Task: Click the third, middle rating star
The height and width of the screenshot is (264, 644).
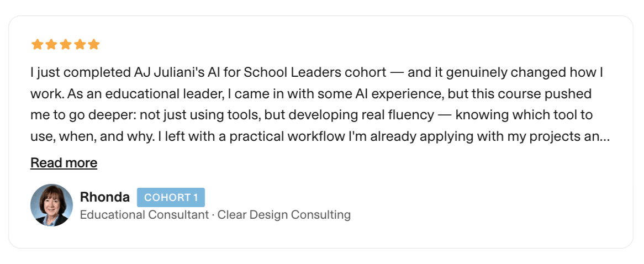Action: 66,45
